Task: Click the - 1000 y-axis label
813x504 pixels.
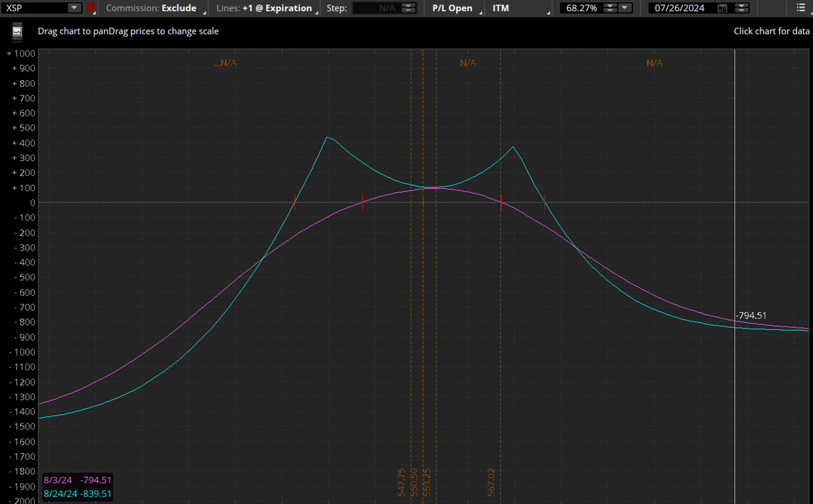Action: coord(22,352)
